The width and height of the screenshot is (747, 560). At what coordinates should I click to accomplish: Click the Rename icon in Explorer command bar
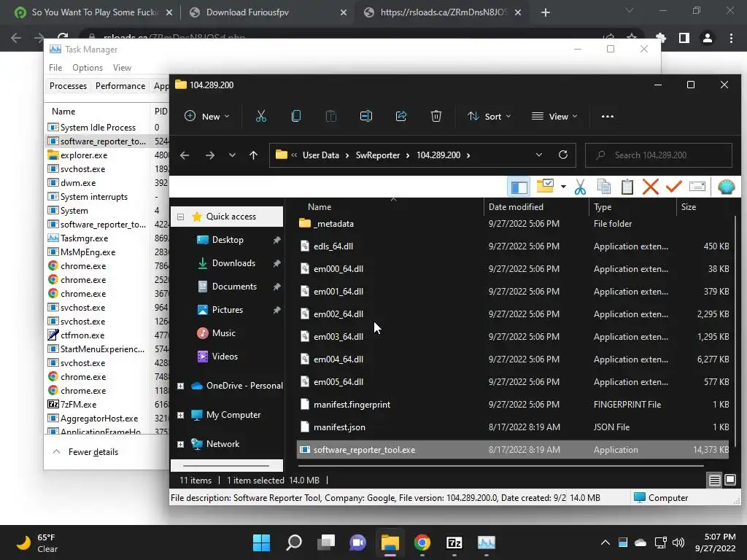(x=366, y=116)
